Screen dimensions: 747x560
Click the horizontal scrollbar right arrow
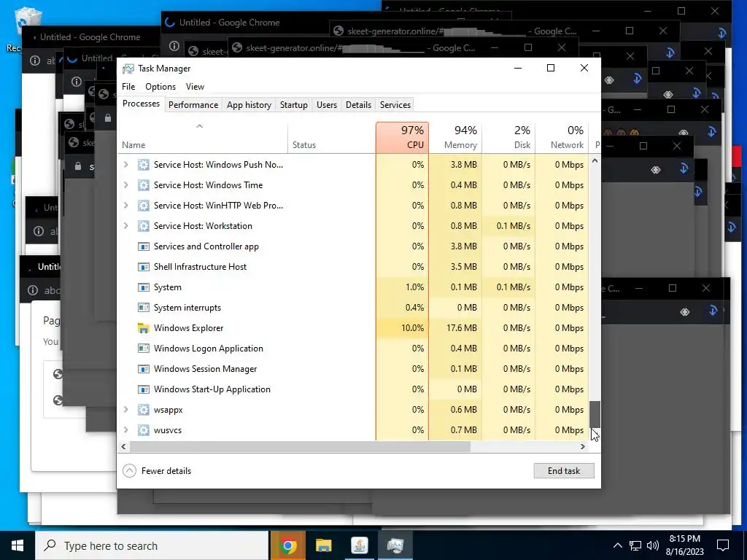point(583,447)
